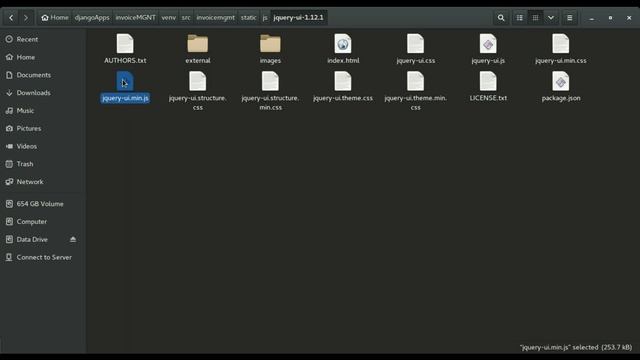Viewport: 640px width, 360px height.
Task: Switch to list view
Action: point(520,18)
